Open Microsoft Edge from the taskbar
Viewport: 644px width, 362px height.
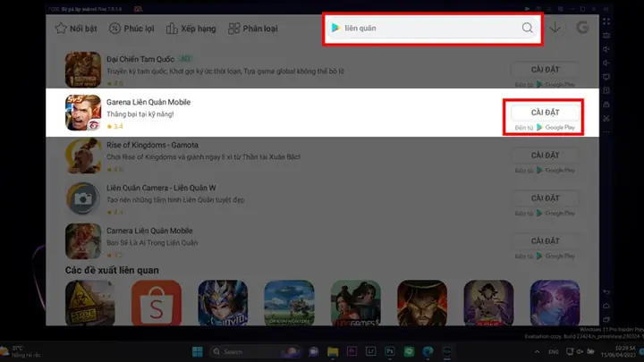(428, 352)
